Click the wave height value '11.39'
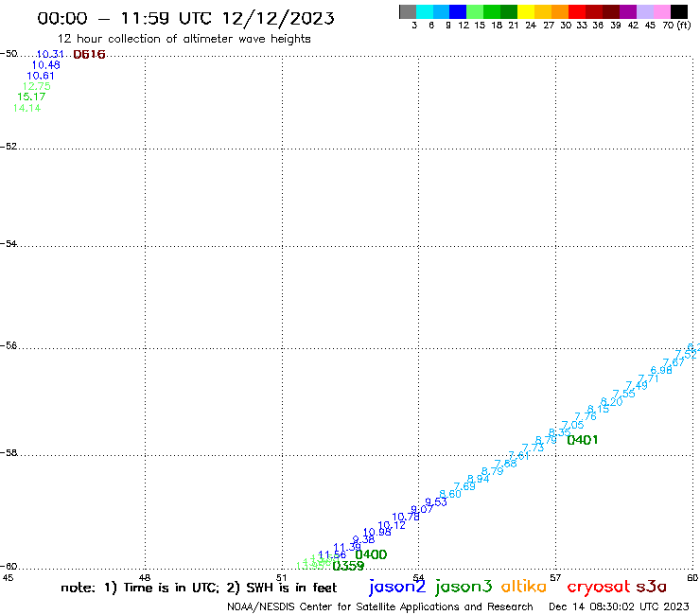 tap(347, 547)
